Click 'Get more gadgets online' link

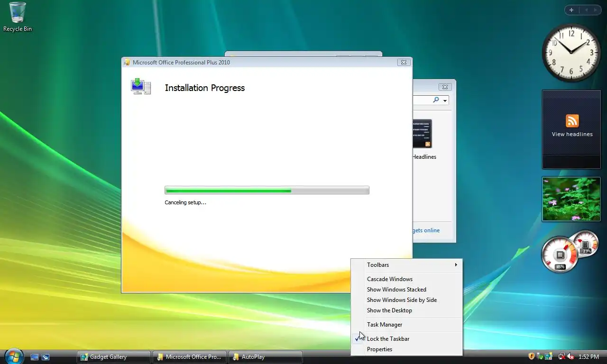(x=426, y=230)
